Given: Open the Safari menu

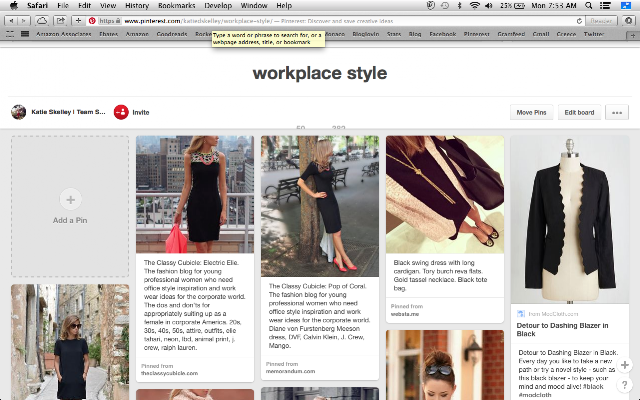Looking at the screenshot, I should (x=37, y=5).
